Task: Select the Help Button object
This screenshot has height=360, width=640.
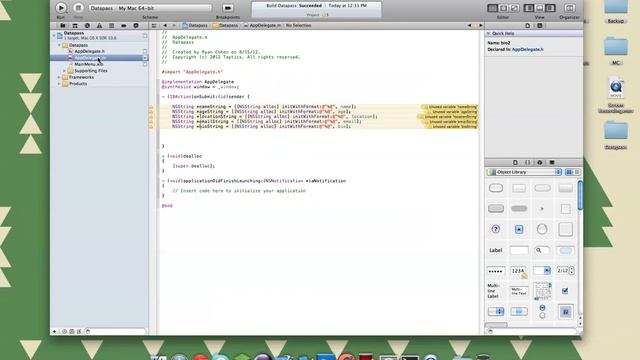Action: pyautogui.click(x=496, y=229)
